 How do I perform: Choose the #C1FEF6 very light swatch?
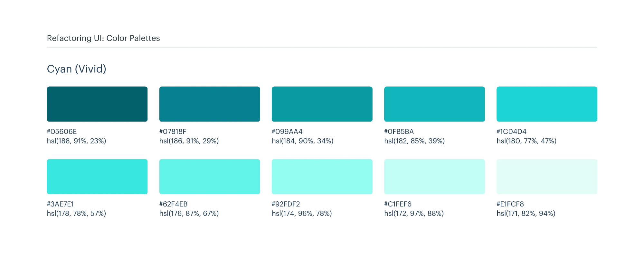(434, 177)
